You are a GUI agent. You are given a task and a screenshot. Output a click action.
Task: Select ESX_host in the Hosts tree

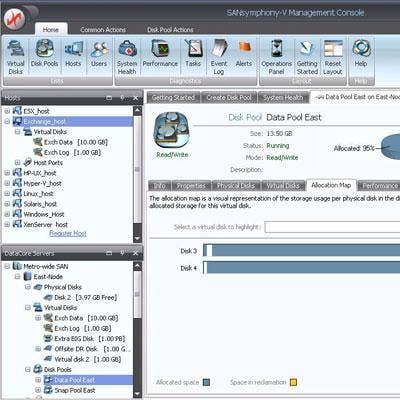pos(36,111)
